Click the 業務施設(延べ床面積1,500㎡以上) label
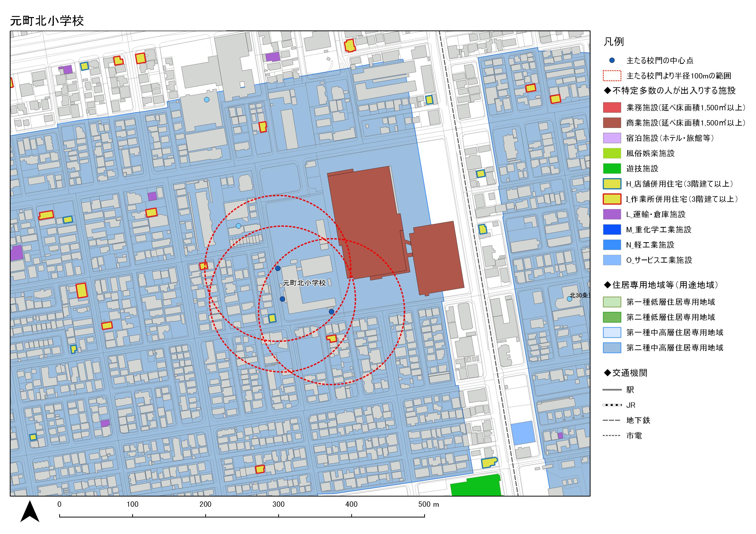This screenshot has height=534, width=756. pos(686,108)
